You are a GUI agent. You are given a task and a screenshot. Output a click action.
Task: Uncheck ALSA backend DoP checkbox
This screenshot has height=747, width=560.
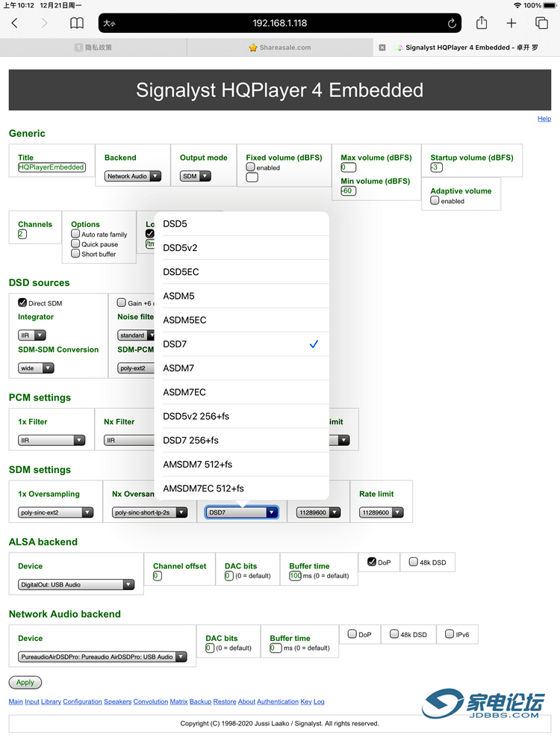point(372,562)
